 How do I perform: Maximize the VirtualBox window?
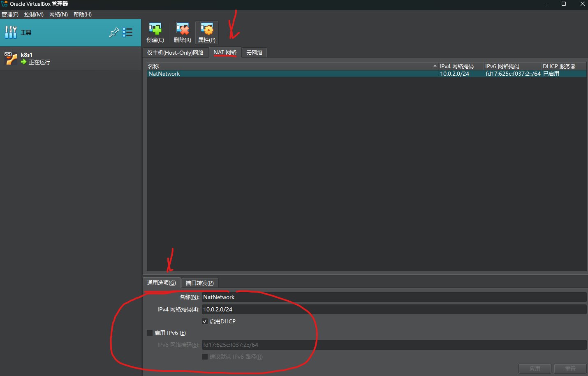(x=564, y=4)
